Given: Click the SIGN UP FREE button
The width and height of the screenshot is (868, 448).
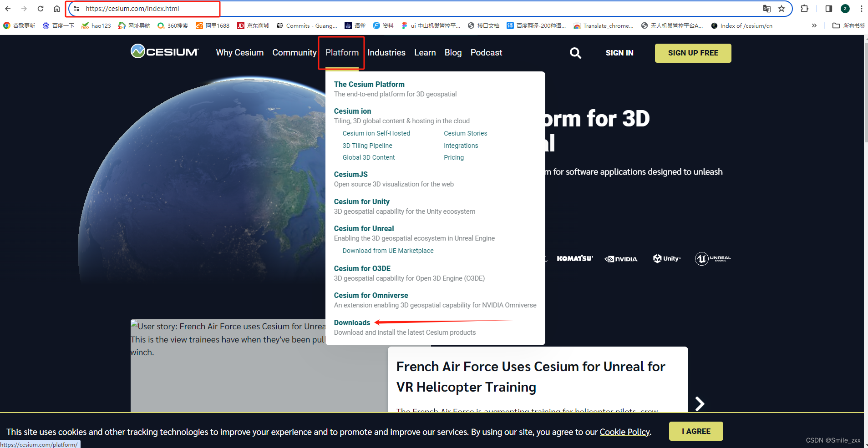Looking at the screenshot, I should pyautogui.click(x=693, y=53).
